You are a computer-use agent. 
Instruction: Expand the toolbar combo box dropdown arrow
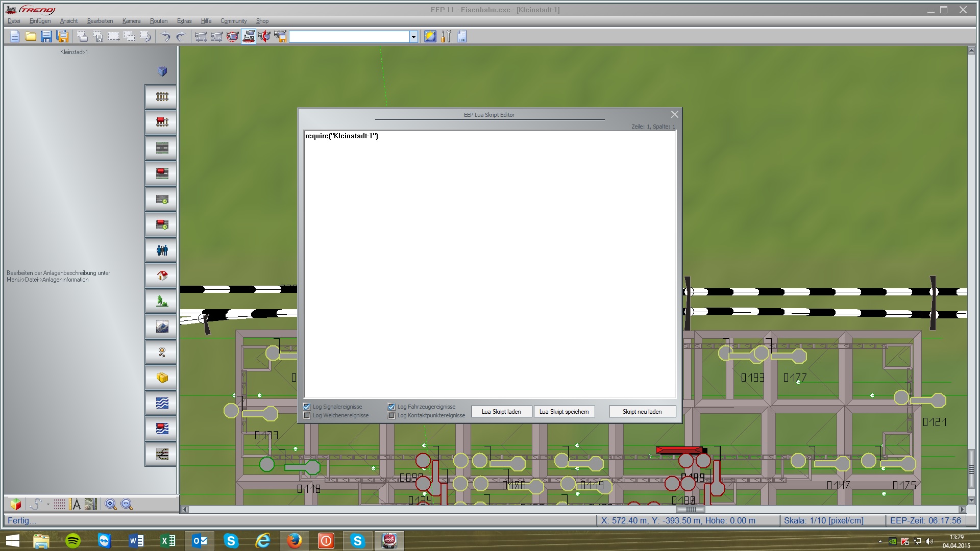[413, 37]
